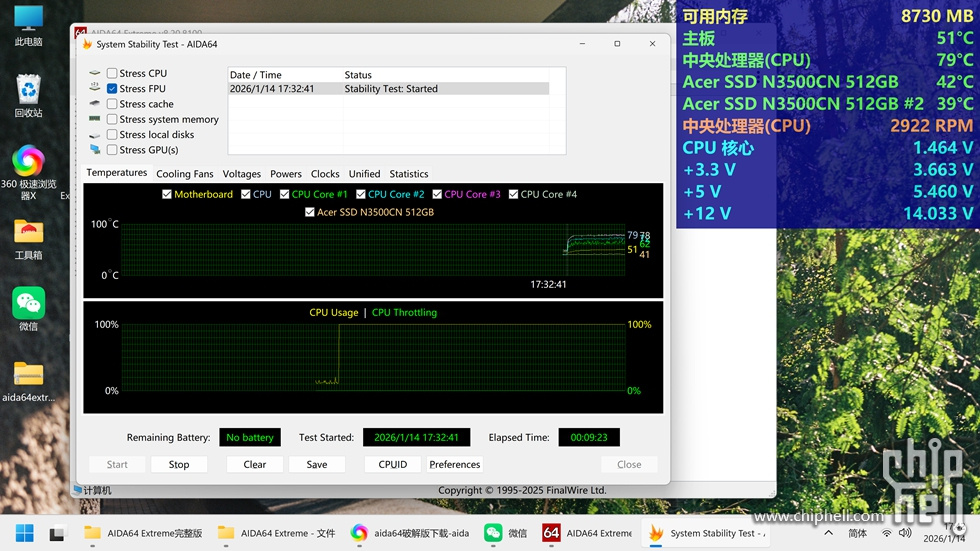Open Preferences dialog
The height and width of the screenshot is (551, 980).
coord(455,464)
